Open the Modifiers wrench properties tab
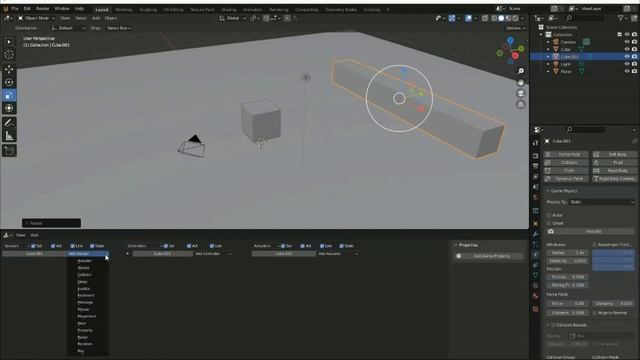Viewport: 640px width, 360px height. click(536, 234)
